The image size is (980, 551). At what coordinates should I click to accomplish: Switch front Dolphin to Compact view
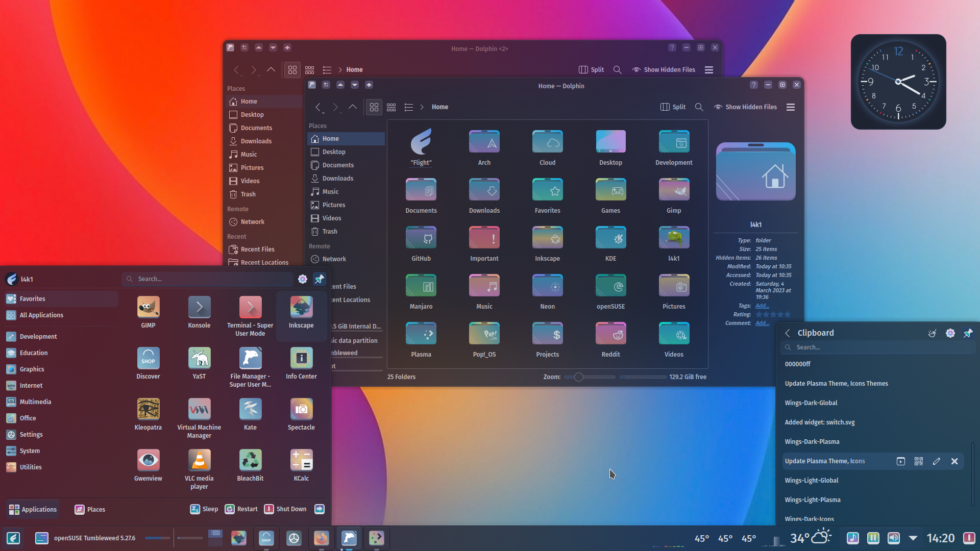pos(391,107)
